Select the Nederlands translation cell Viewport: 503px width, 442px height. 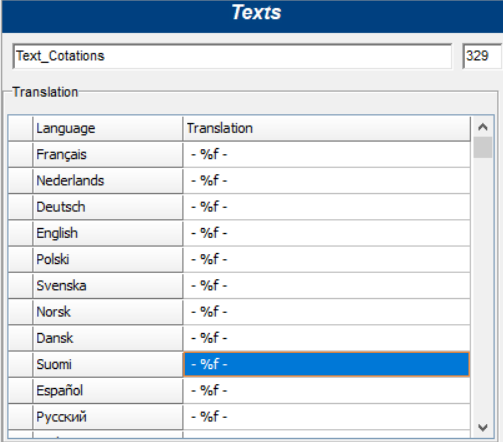coord(327,181)
